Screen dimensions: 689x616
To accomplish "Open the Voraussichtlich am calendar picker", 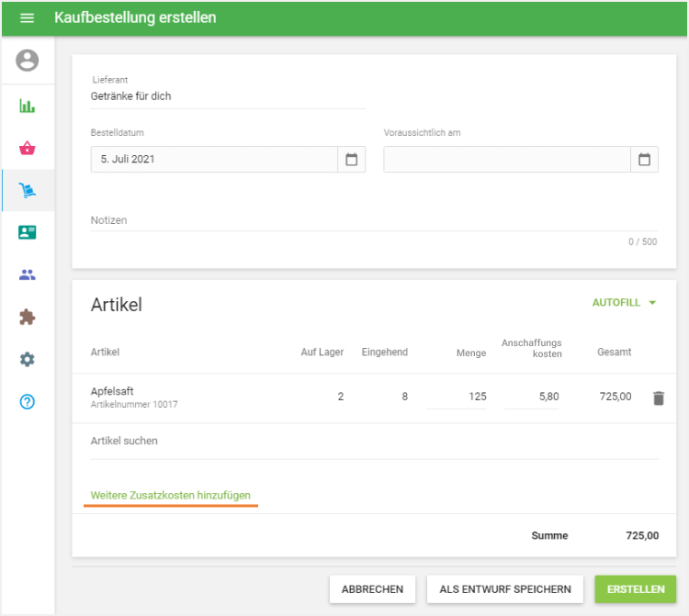I will [x=644, y=160].
